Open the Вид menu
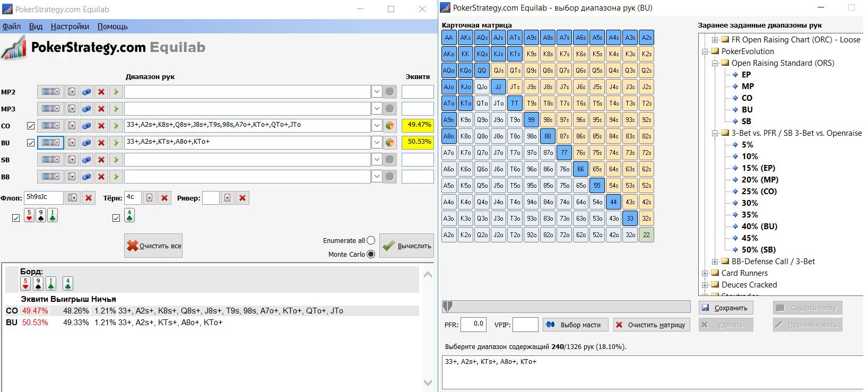The image size is (868, 392). tap(36, 27)
